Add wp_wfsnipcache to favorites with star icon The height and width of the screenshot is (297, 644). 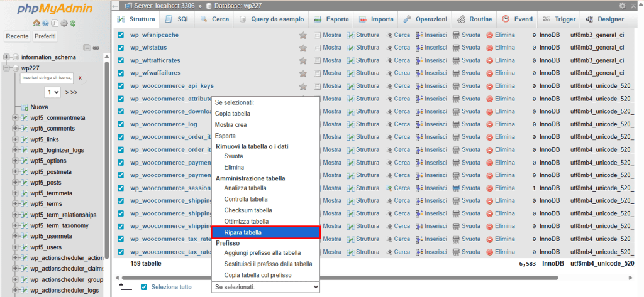[x=303, y=35]
